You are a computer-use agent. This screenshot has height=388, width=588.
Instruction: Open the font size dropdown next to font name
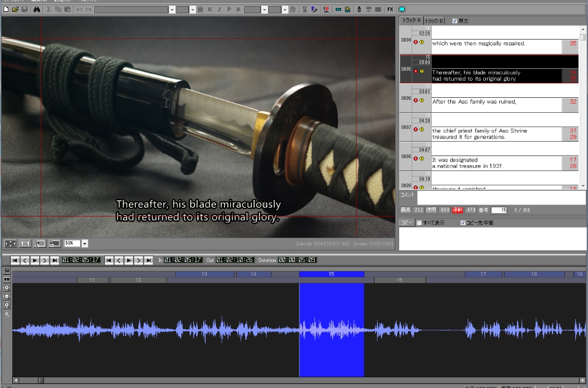193,10
